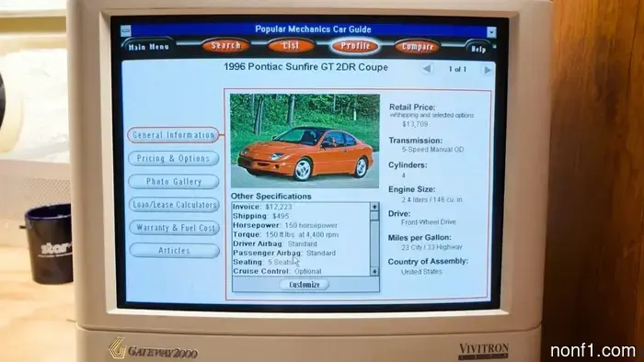Open the Help button
Image resolution: width=644 pixels, height=362 pixels.
click(478, 49)
